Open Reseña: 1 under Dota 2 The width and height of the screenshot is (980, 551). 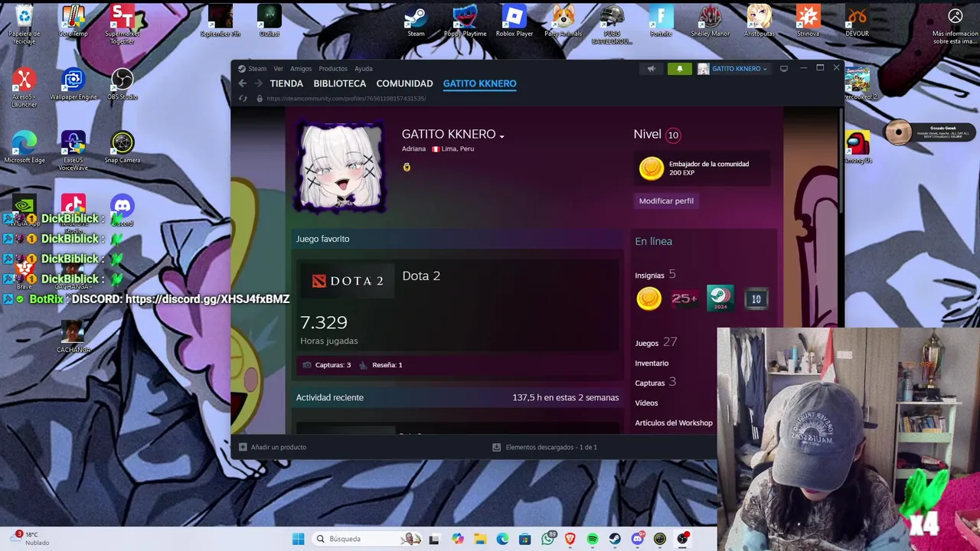[x=381, y=365]
